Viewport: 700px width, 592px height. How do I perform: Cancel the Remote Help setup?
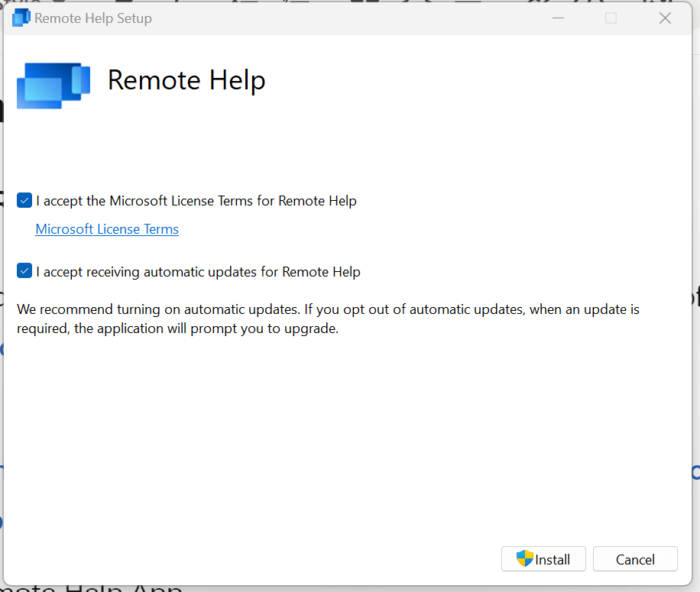click(635, 559)
